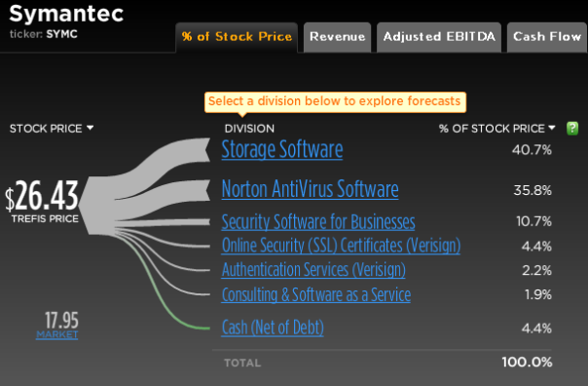
Task: Select Security Software for Businesses link
Action: pyautogui.click(x=318, y=222)
